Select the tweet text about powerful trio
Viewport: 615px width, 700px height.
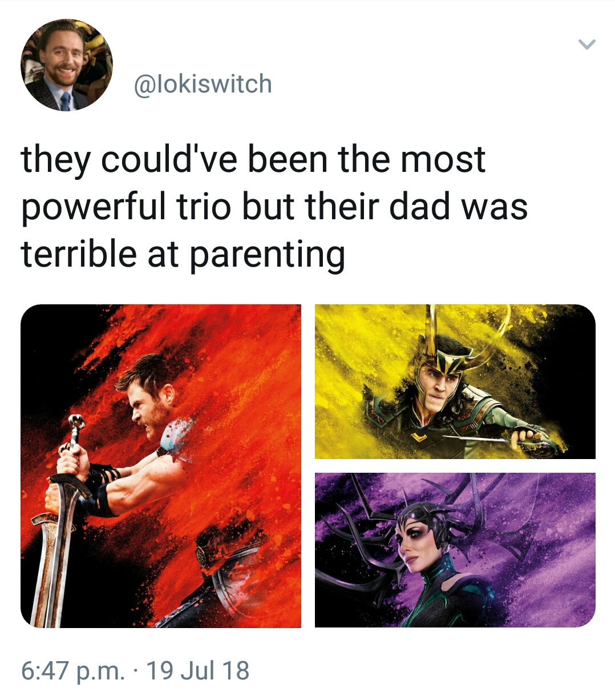[x=274, y=207]
